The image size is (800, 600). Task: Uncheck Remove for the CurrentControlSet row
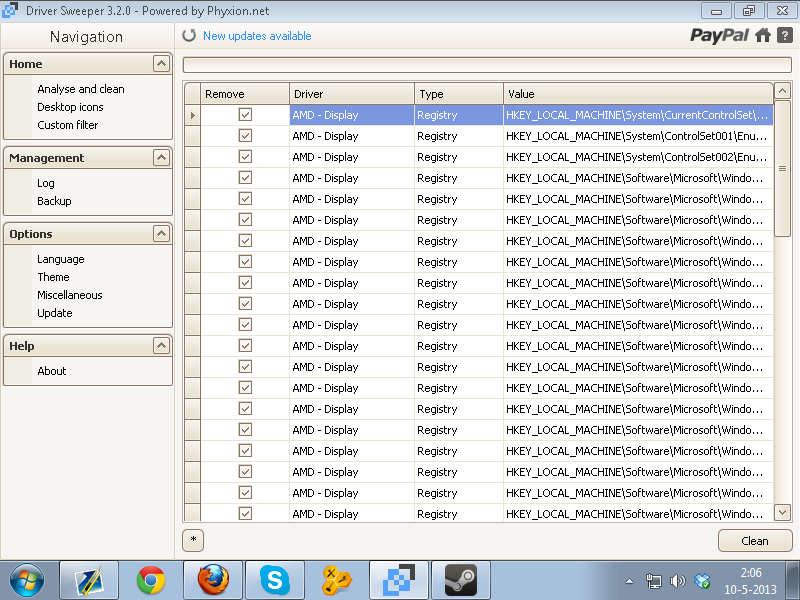[245, 115]
